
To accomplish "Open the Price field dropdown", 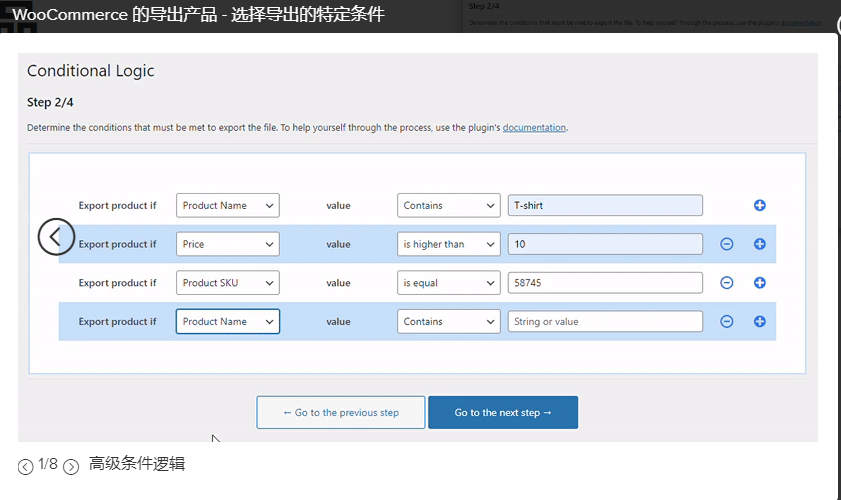I will coord(227,244).
